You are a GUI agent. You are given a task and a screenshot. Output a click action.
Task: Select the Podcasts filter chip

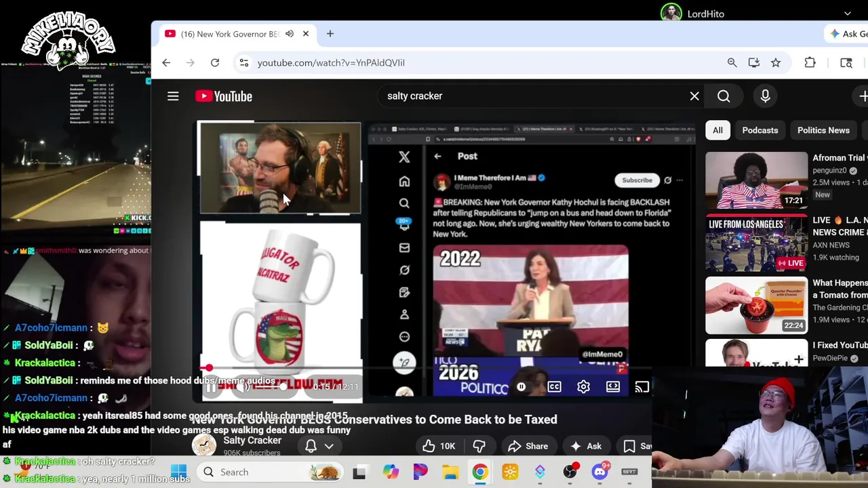(x=760, y=130)
